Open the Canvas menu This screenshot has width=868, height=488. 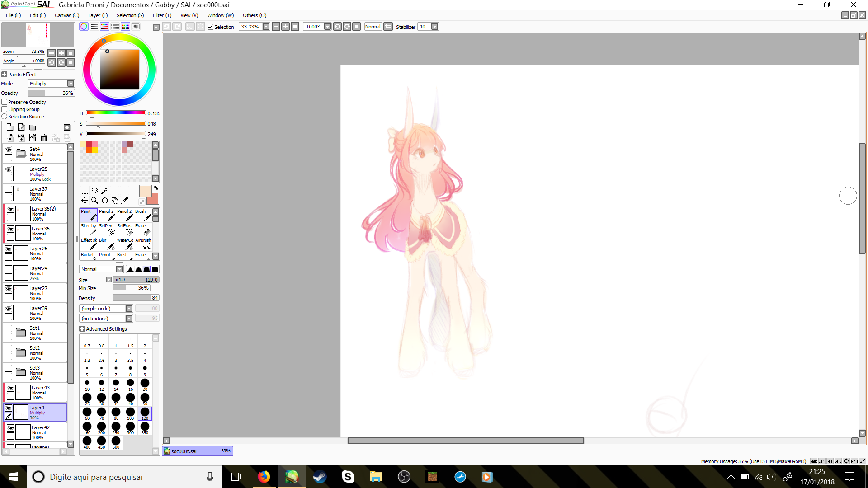pyautogui.click(x=66, y=15)
